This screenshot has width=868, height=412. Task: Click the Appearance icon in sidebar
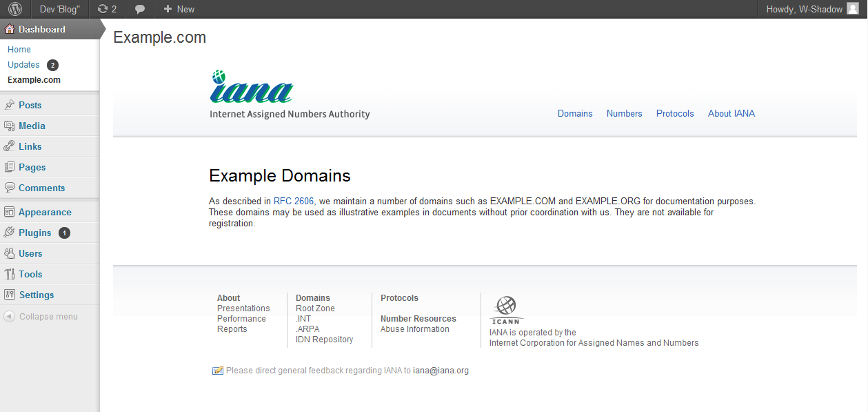pos(10,212)
